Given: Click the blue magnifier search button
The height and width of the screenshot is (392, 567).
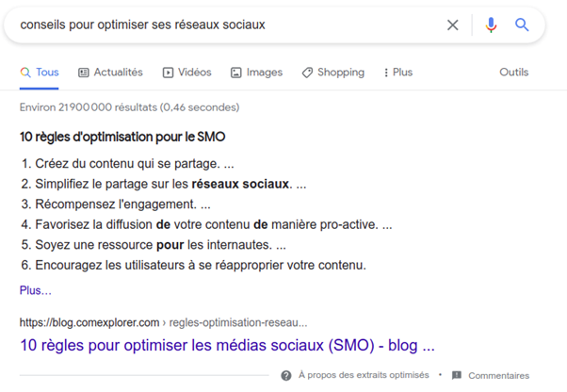Looking at the screenshot, I should (522, 24).
